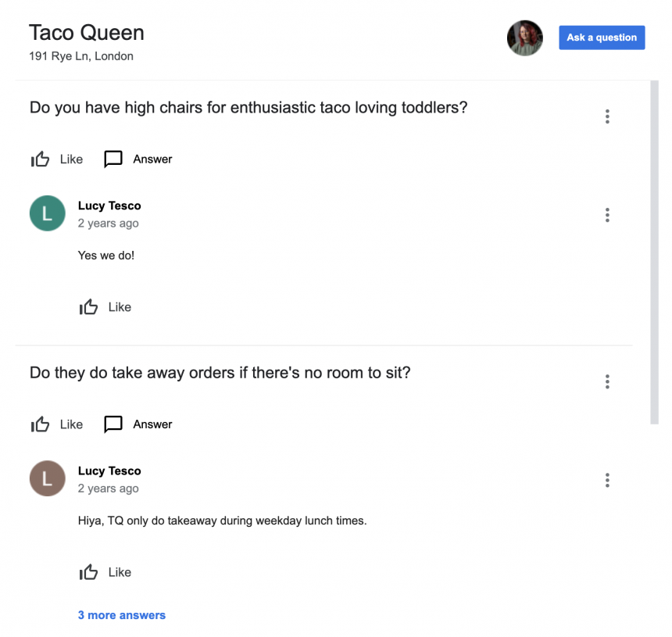Click the 2 years ago timestamp on the takeaway answer
The width and height of the screenshot is (672, 637).
(108, 488)
